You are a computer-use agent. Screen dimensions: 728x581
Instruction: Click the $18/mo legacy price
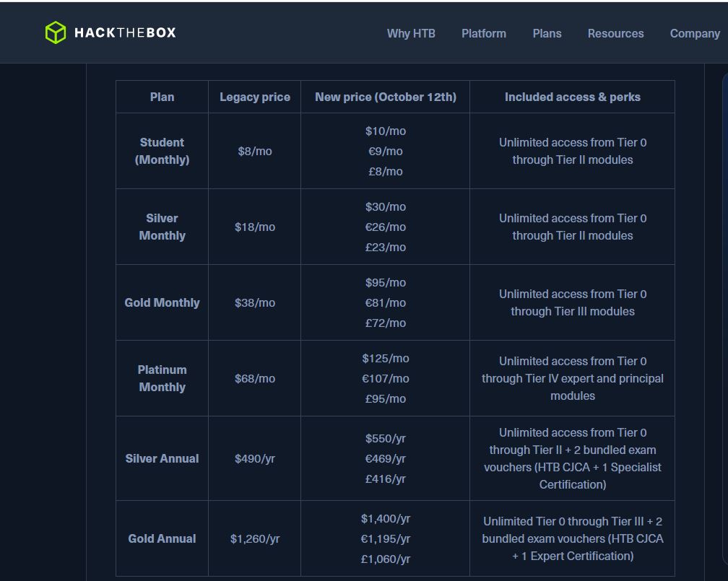(255, 227)
